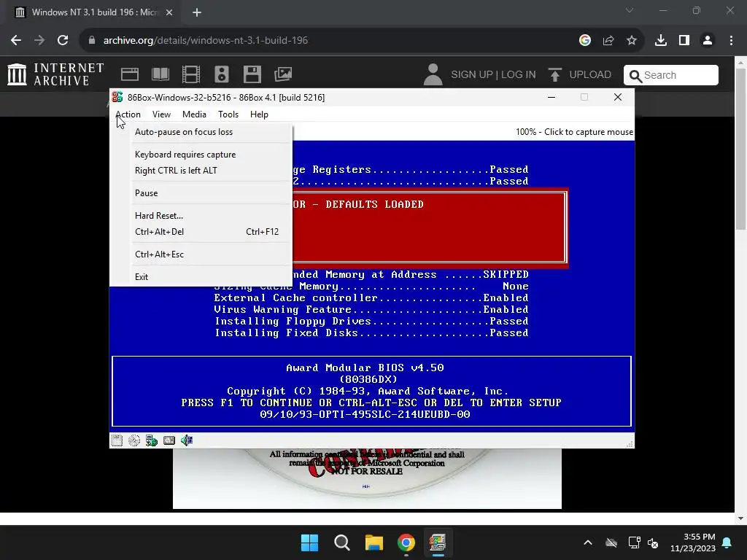Click the CD-ROM drive status bar icon
The height and width of the screenshot is (560, 747).
[134, 440]
